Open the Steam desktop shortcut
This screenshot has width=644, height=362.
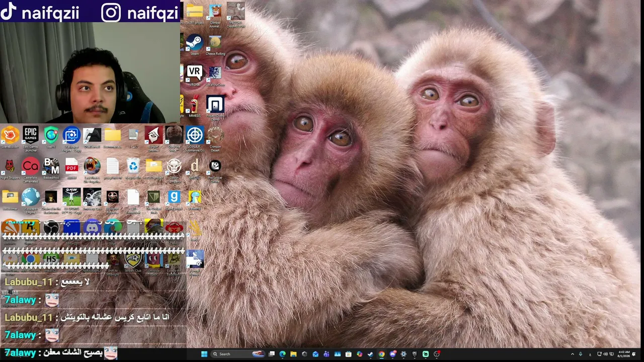coord(194,43)
